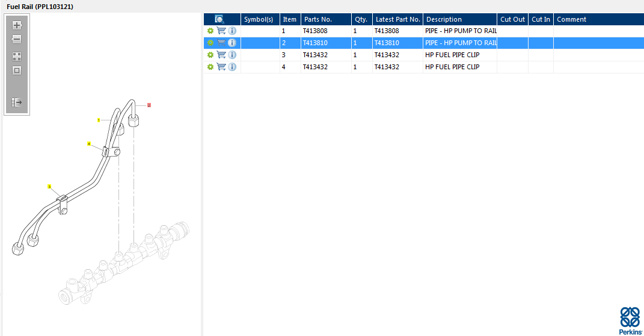Zoom in on the diagram with plus icon
The width and height of the screenshot is (644, 336).
17,25
